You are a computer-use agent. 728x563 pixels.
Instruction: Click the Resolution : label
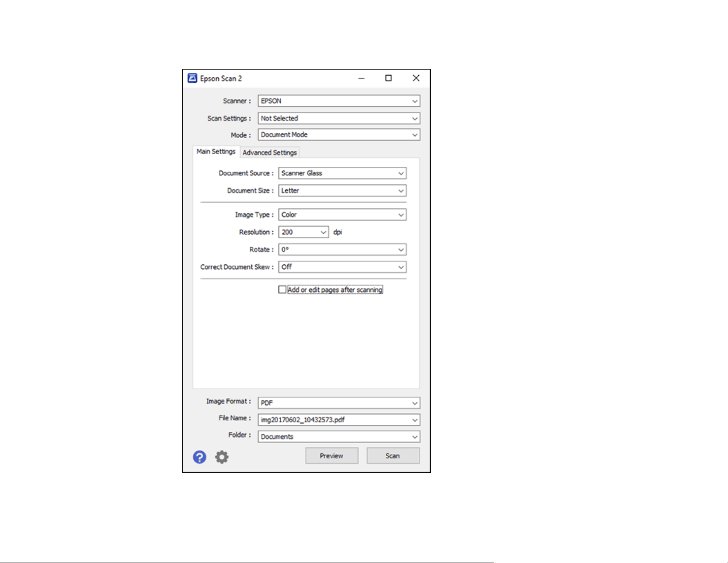[x=256, y=232]
